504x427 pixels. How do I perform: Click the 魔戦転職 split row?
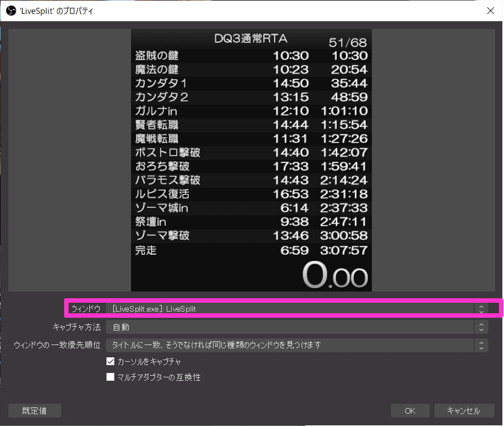(251, 138)
